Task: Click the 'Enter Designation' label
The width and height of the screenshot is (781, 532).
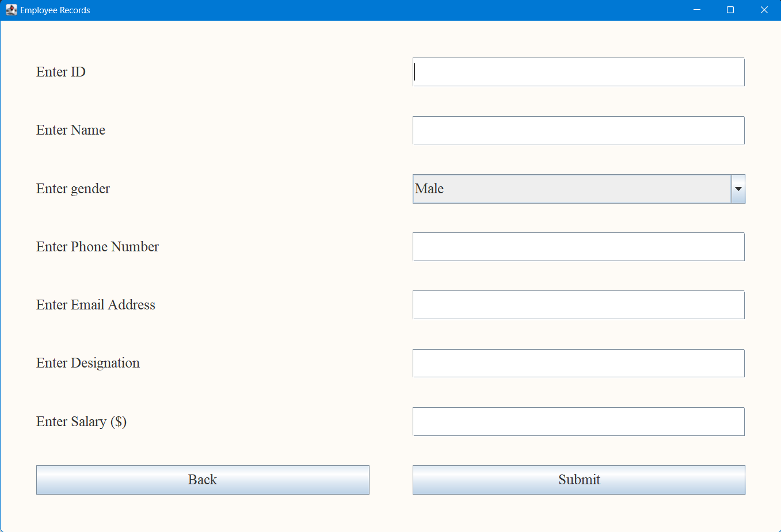Action: [88, 363]
